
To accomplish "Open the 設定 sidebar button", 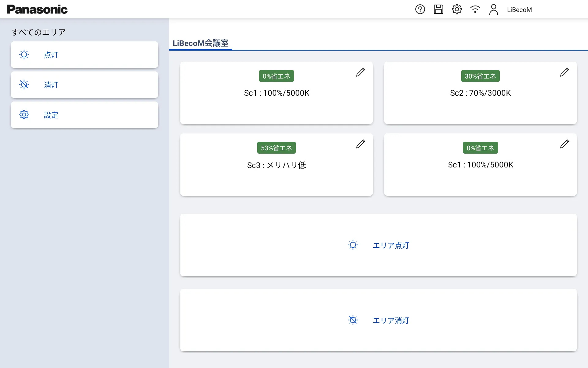I will [x=85, y=115].
